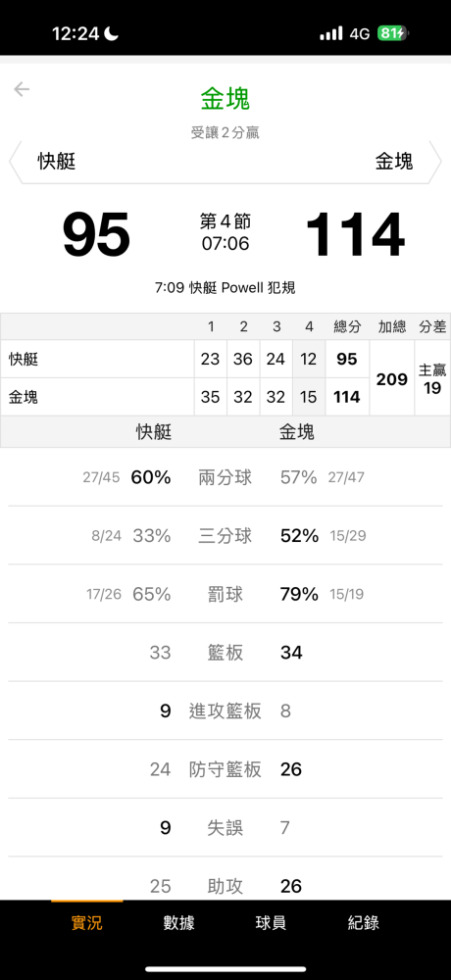Tap the 第4節 07:06 game clock
Screen dimensions: 451x980
click(x=225, y=232)
